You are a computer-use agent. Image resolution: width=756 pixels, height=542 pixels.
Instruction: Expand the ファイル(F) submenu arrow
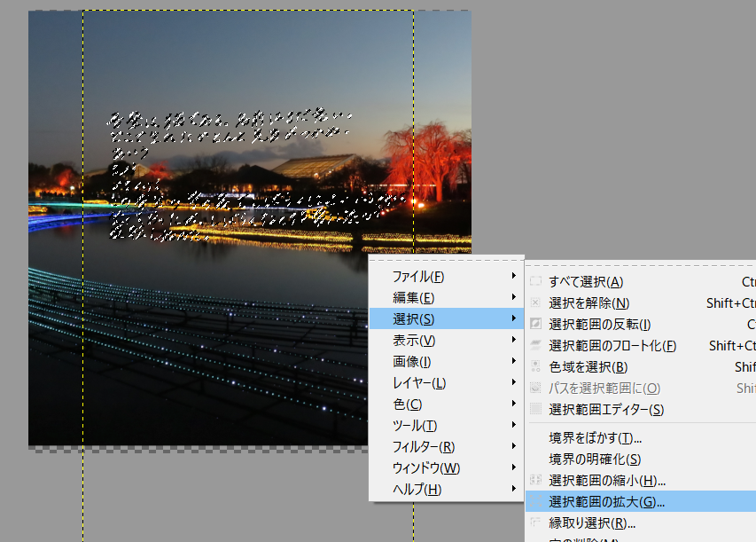pyautogui.click(x=514, y=276)
